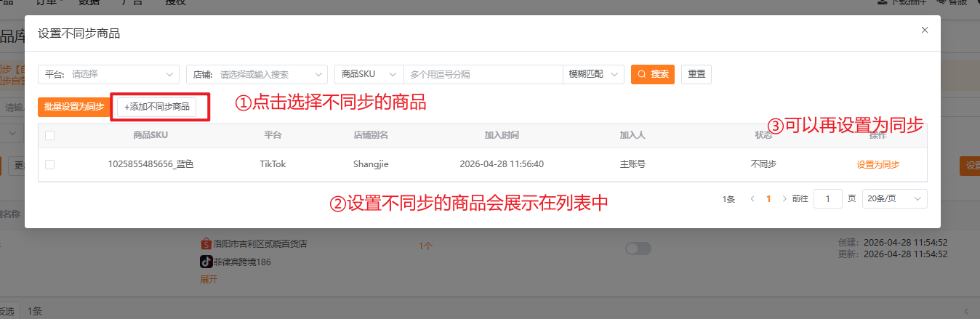Click SKU text 1025855485656_蓝色
The width and height of the screenshot is (980, 319).
point(150,164)
